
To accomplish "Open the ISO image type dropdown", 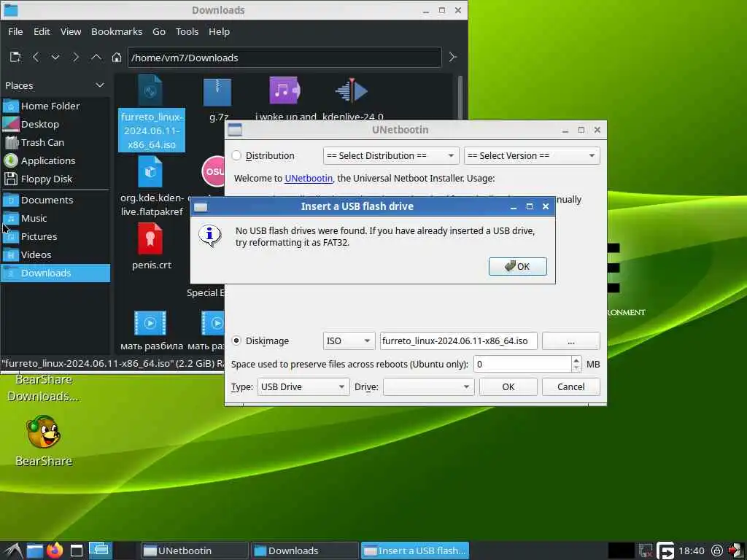I will coord(349,341).
